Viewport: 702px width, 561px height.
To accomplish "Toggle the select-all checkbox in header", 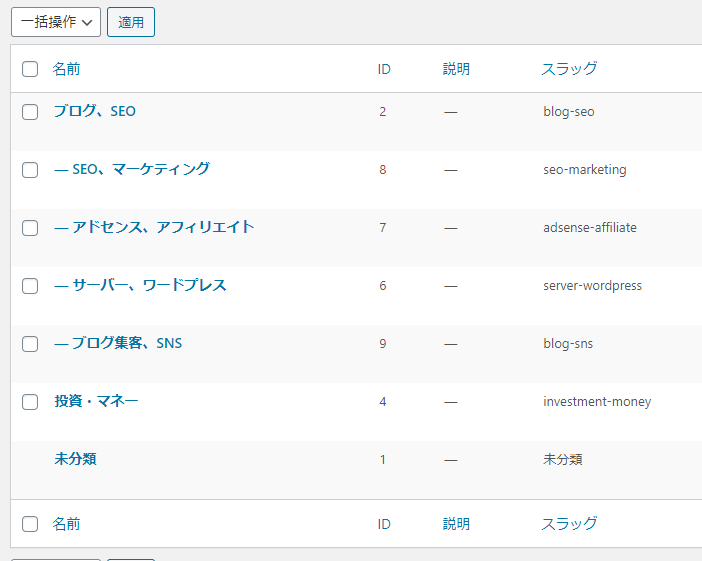I will (30, 69).
